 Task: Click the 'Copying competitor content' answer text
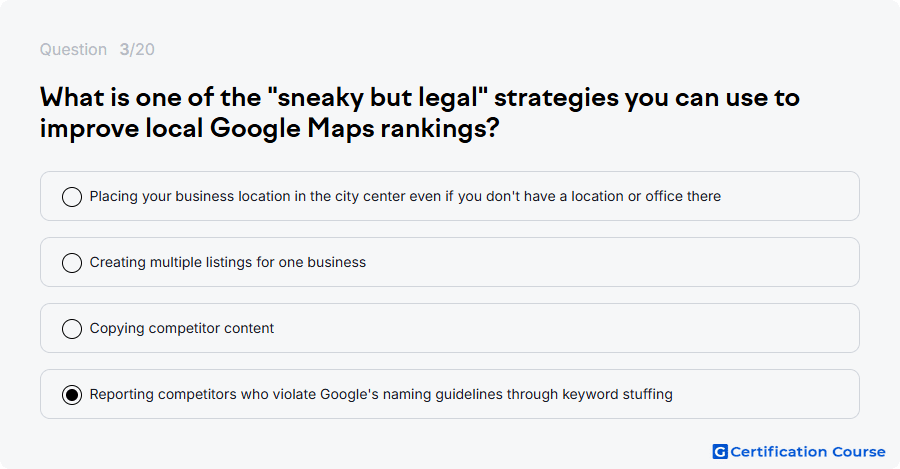click(x=182, y=328)
